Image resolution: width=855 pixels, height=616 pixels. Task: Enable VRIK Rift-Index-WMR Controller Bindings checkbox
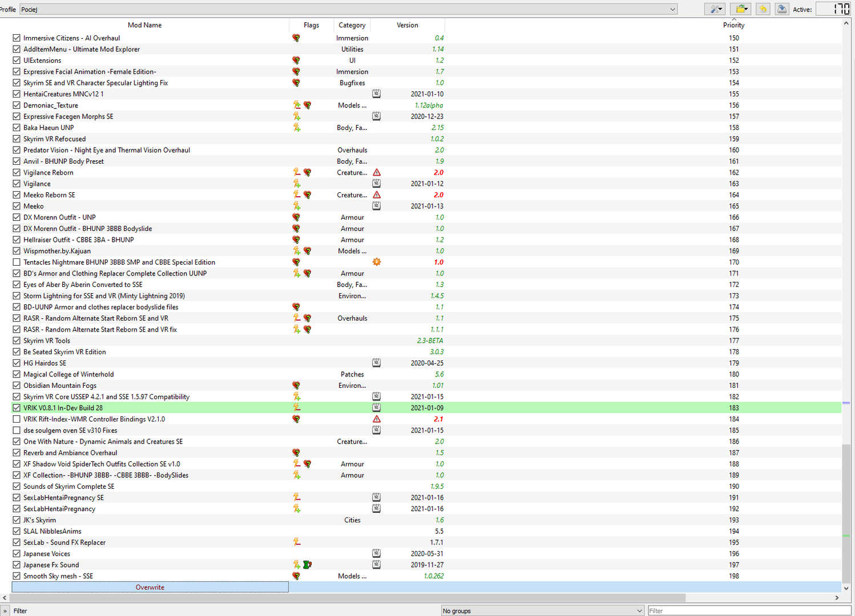tap(17, 419)
